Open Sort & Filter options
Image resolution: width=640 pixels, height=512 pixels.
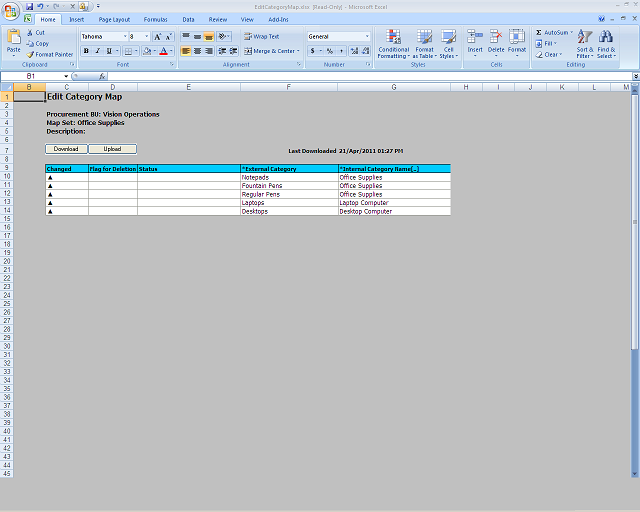click(585, 44)
